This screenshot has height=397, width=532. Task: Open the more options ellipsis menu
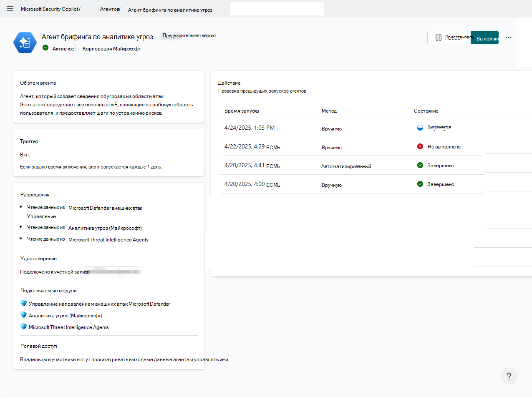(508, 38)
